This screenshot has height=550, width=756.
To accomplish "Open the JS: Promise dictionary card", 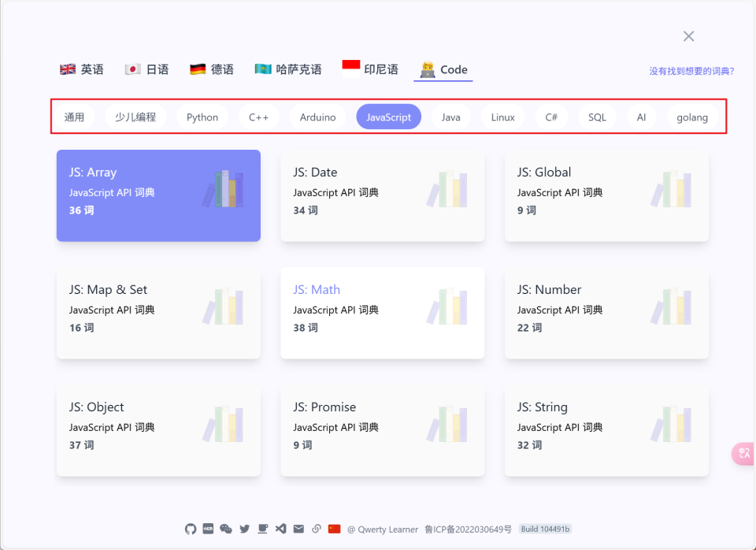I will coord(382,430).
